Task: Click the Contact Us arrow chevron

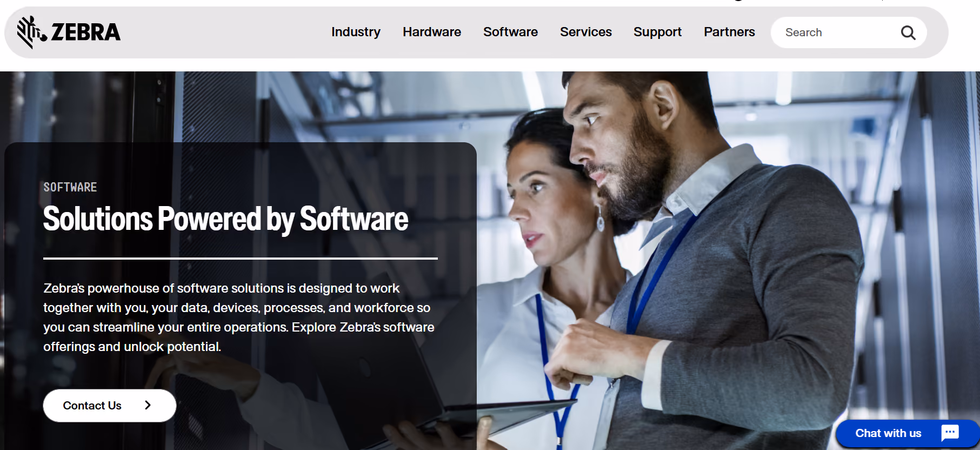Action: click(148, 405)
